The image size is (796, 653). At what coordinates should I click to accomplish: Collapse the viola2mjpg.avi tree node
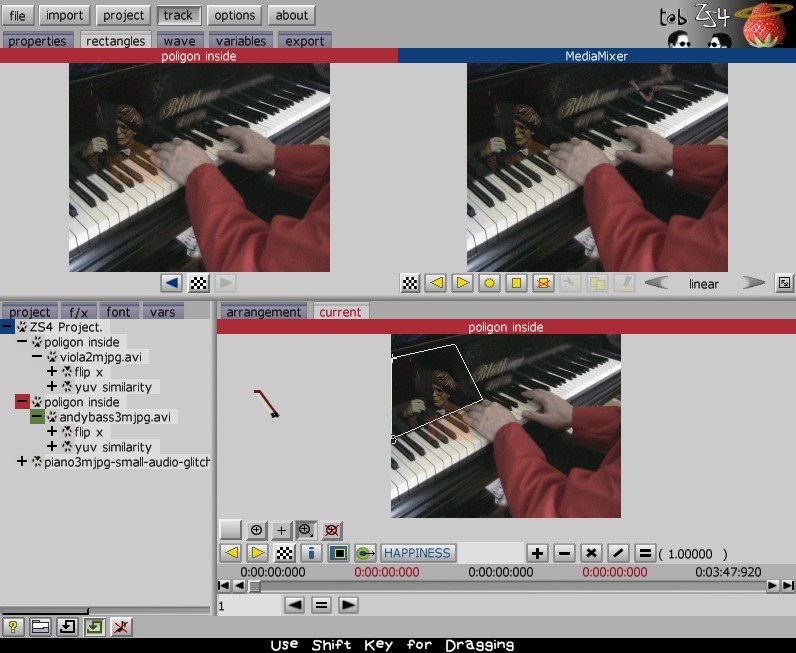37,357
